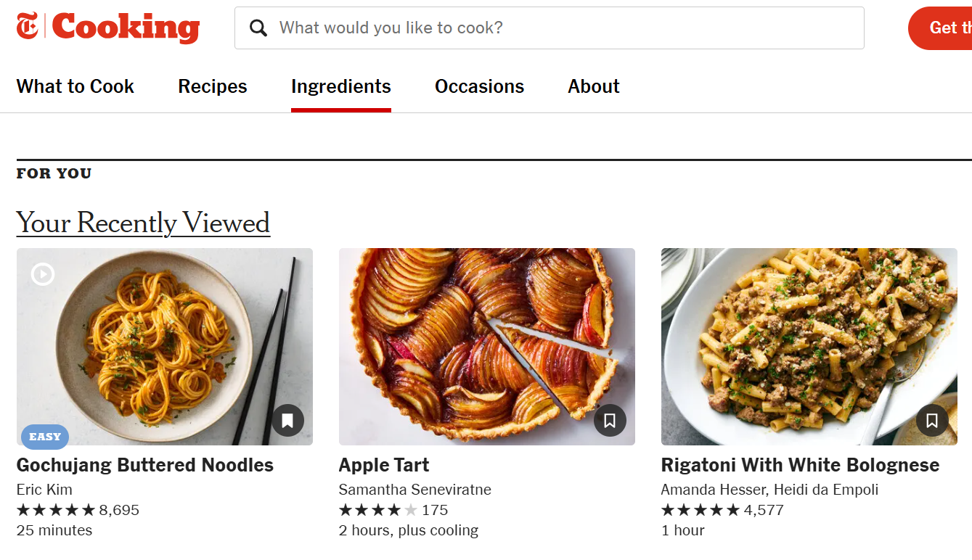Open the Apple Tart recipe
The height and width of the screenshot is (560, 972).
(383, 465)
